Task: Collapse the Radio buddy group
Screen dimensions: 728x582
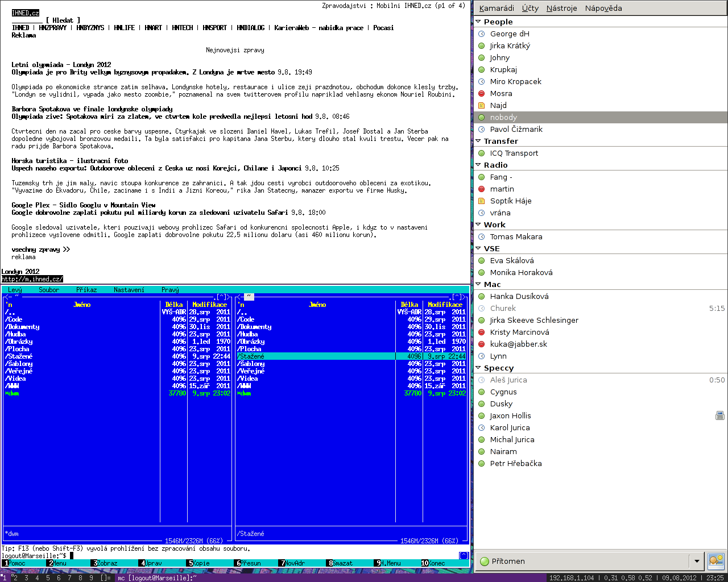Action: point(478,165)
